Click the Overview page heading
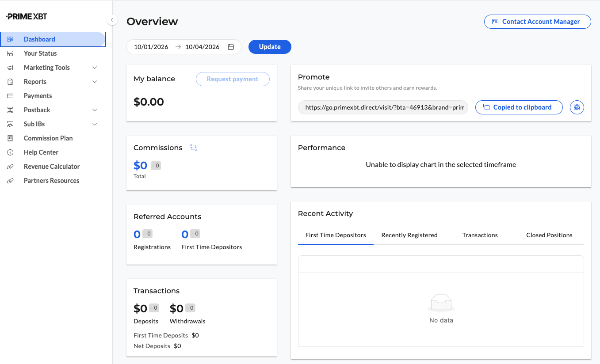The image size is (600, 364). click(x=152, y=22)
